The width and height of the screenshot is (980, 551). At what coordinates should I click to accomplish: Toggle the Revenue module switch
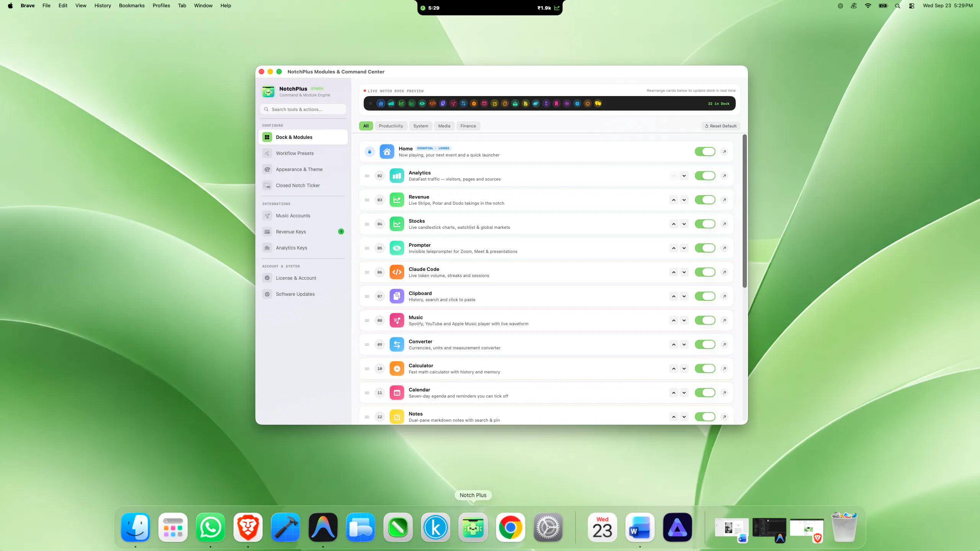click(x=705, y=200)
